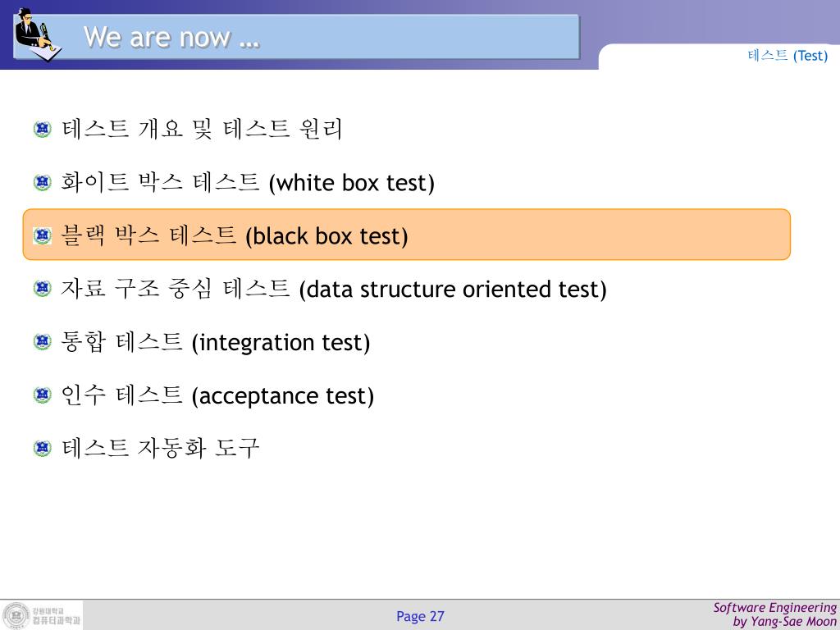This screenshot has height=630, width=840.
Task: Click the university seal logo in footer
Action: [x=16, y=615]
